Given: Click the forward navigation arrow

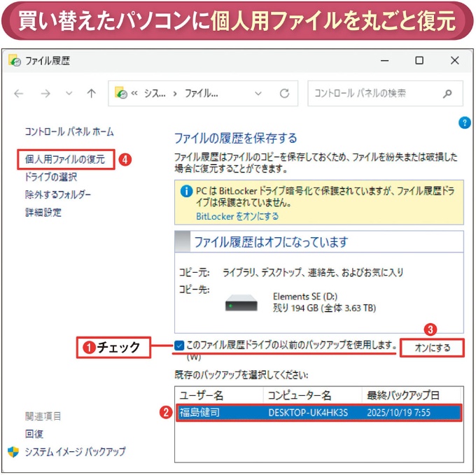Looking at the screenshot, I should (x=45, y=93).
